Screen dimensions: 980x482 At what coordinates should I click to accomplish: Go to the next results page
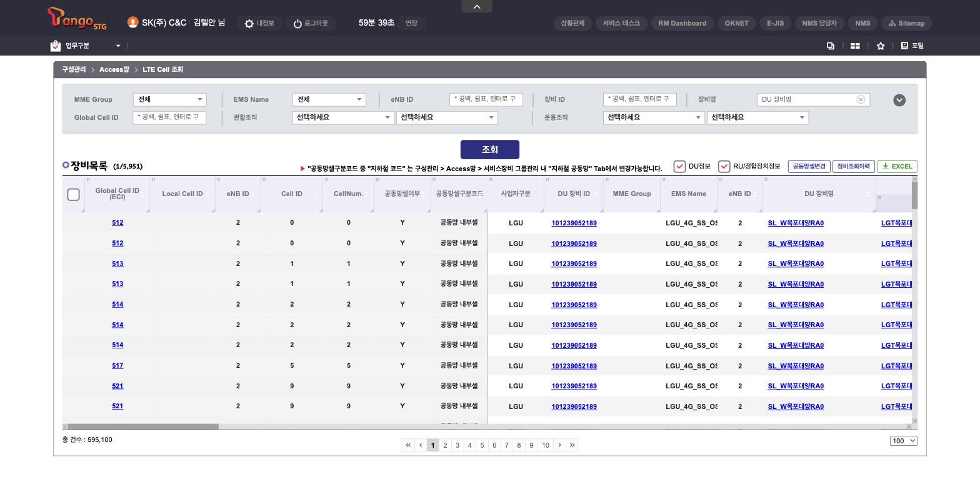(x=560, y=445)
